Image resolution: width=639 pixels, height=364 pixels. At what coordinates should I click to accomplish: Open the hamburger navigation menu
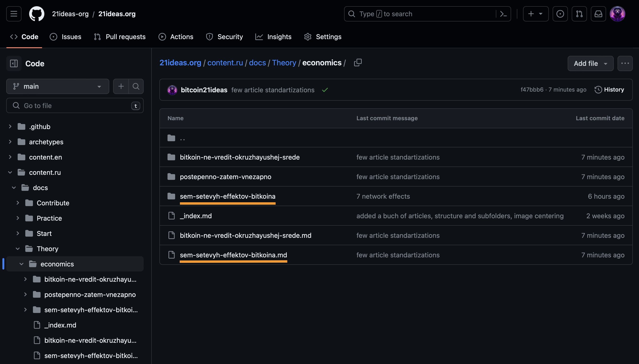click(14, 14)
